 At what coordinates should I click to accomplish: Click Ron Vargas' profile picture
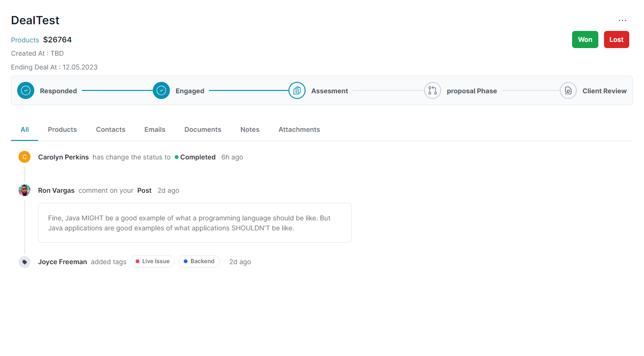pyautogui.click(x=24, y=190)
